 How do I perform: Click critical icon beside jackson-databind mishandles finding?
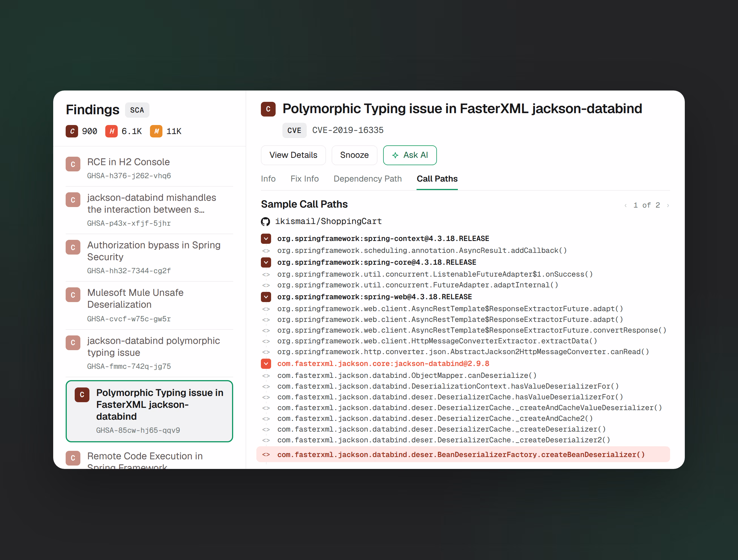[73, 200]
